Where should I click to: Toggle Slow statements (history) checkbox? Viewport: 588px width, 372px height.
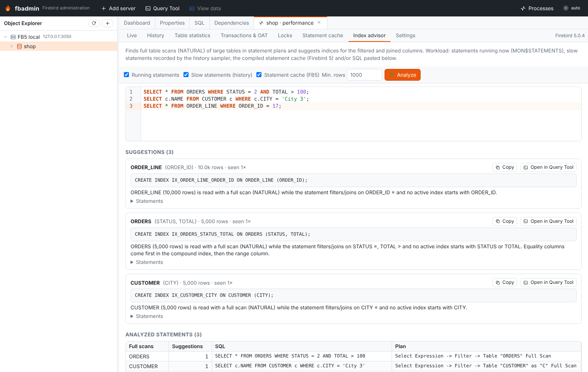[x=186, y=75]
